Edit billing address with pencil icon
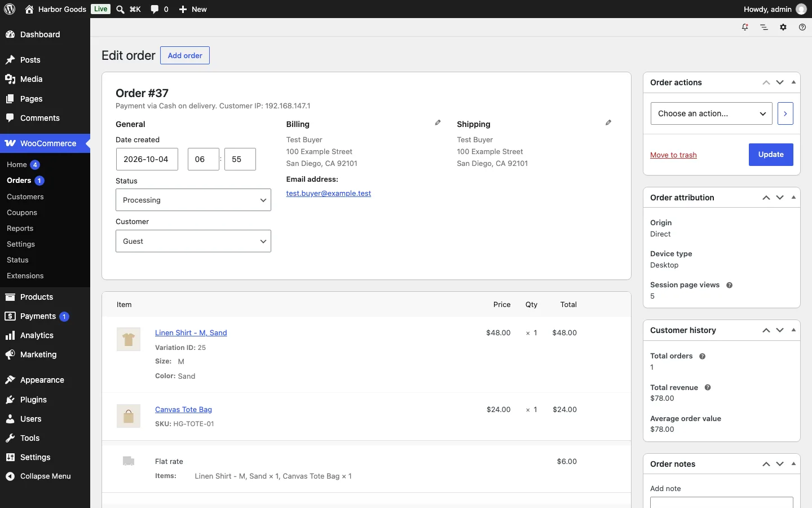This screenshot has width=812, height=508. 438,122
